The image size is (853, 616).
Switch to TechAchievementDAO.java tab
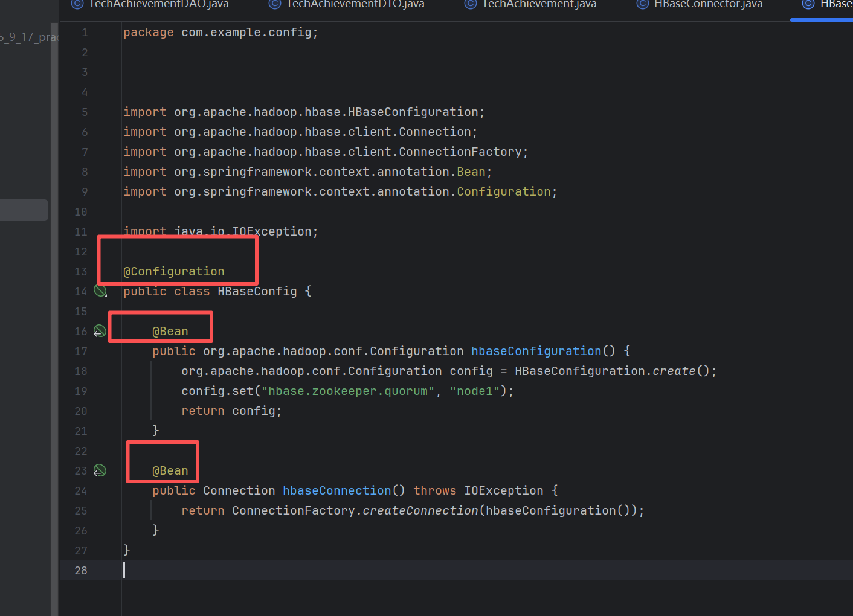[x=150, y=5]
